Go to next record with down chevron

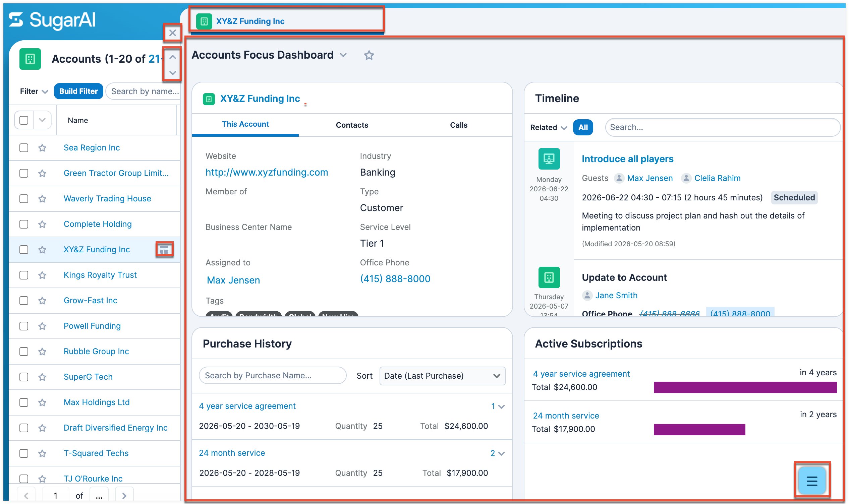tap(173, 73)
